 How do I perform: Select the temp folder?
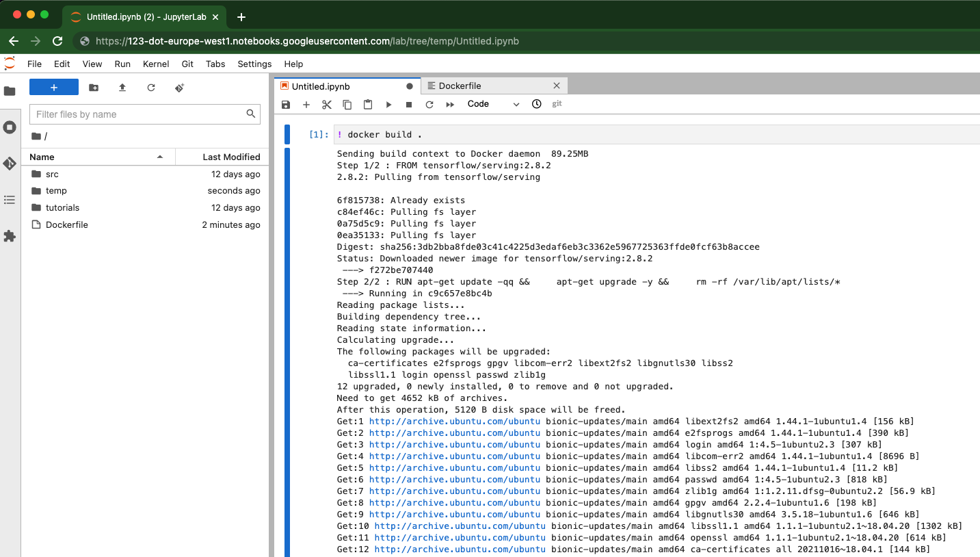145,191
